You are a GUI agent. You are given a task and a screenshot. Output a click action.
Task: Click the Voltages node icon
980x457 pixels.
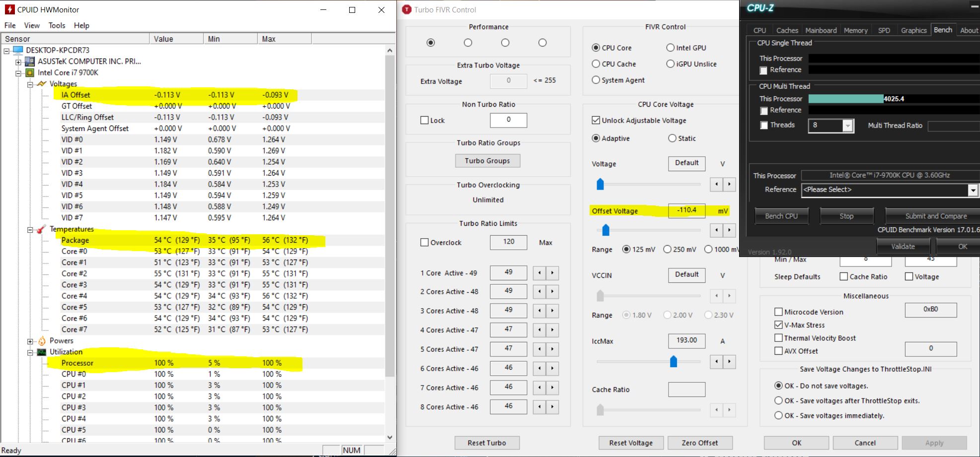(42, 84)
